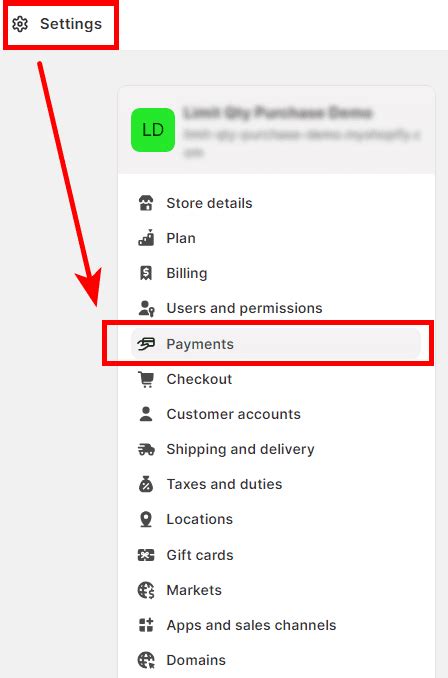The image size is (448, 678).
Task: Click the Billing receipt icon
Action: pos(146,273)
